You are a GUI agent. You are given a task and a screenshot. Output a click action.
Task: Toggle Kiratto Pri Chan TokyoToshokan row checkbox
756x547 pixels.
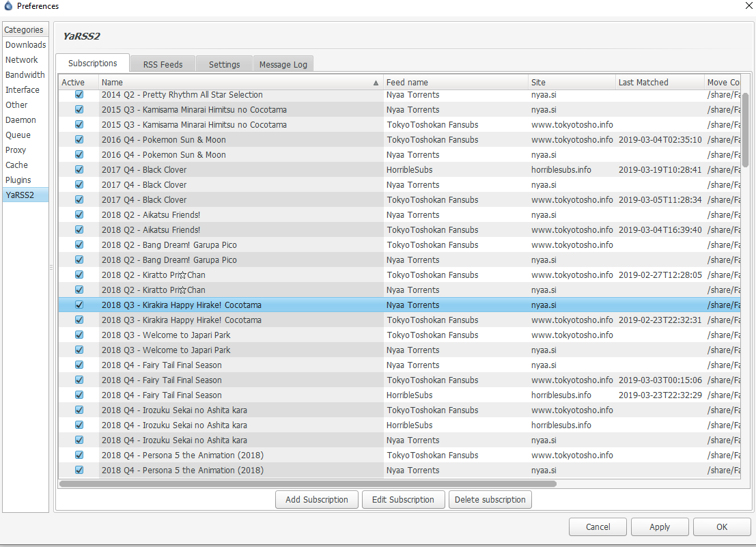pos(79,275)
